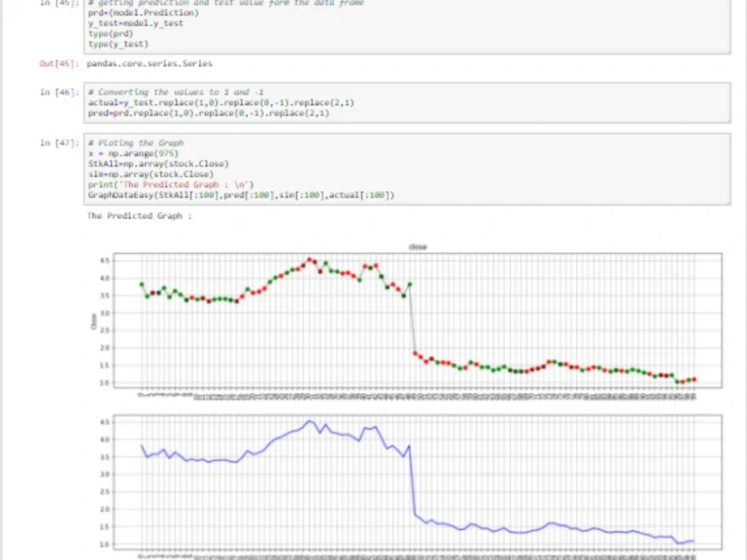Image resolution: width=747 pixels, height=560 pixels.
Task: Click the vertical 'Close' y-axis label
Action: click(x=93, y=321)
